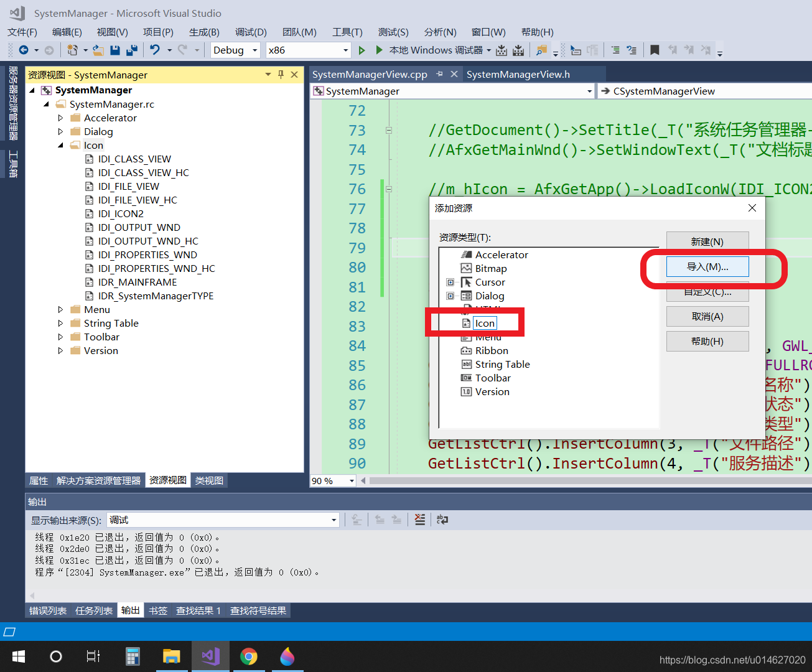Open the Output source dropdown showing 调试

(223, 520)
